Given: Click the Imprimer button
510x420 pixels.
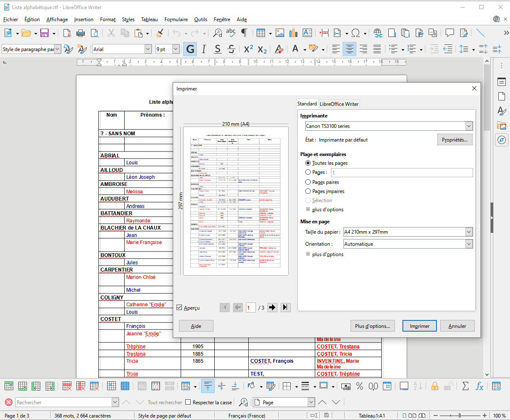Looking at the screenshot, I should [x=419, y=326].
